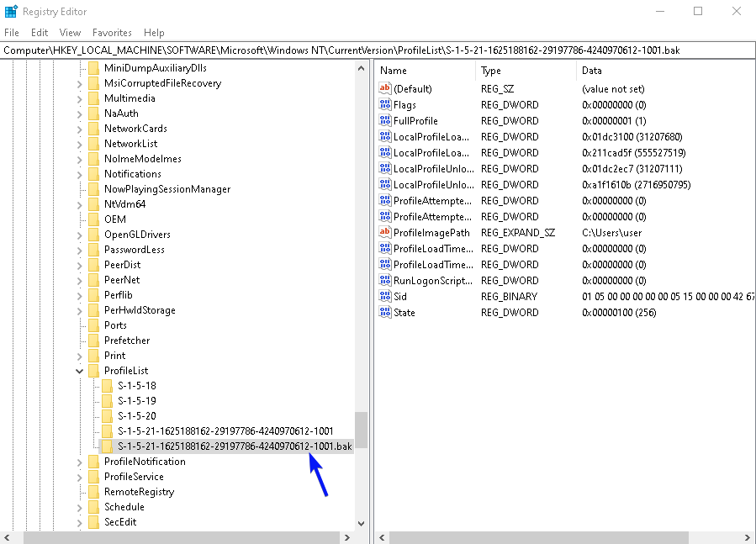Sort values by the Name column header
756x544 pixels.
tap(425, 71)
